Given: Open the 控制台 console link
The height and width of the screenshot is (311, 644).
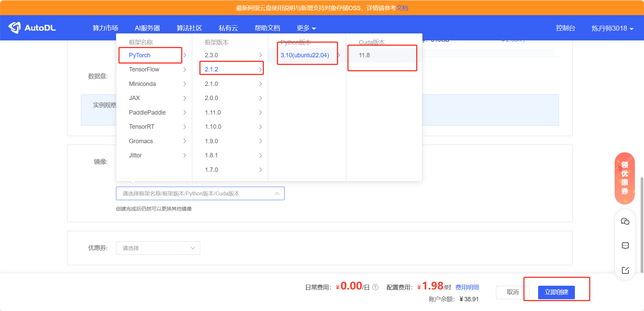Looking at the screenshot, I should coord(565,28).
